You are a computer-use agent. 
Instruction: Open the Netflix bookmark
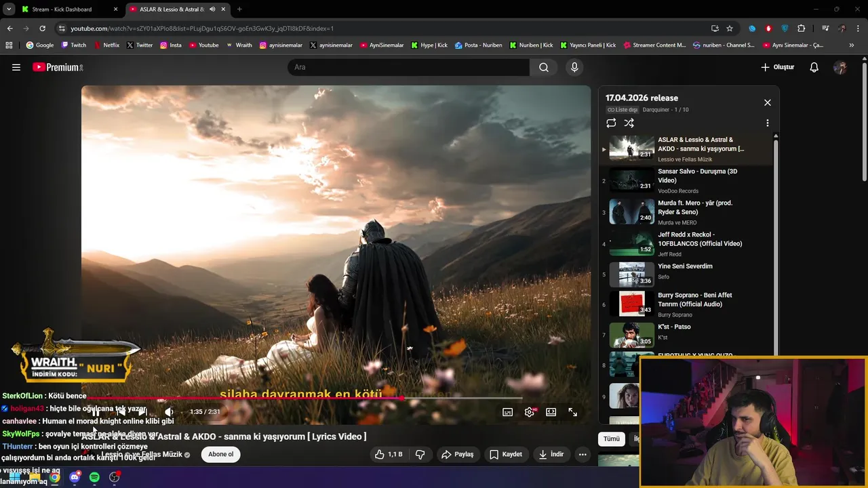point(106,45)
